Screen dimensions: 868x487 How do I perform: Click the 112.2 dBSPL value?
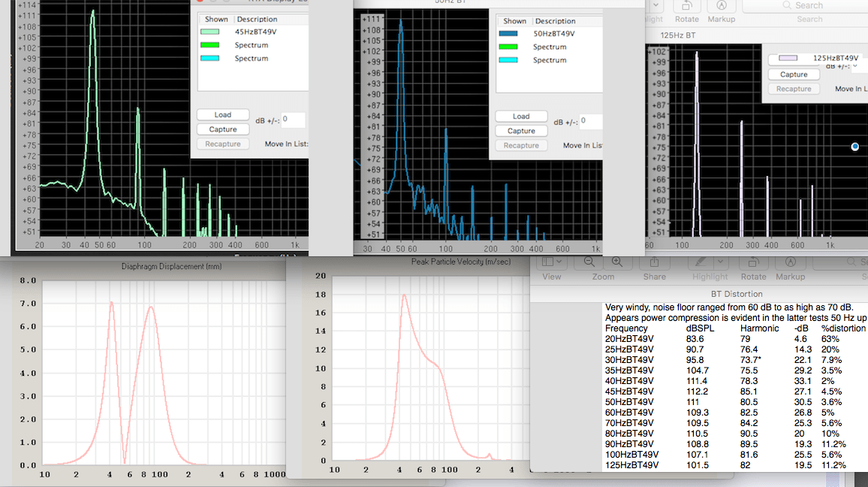tap(697, 392)
